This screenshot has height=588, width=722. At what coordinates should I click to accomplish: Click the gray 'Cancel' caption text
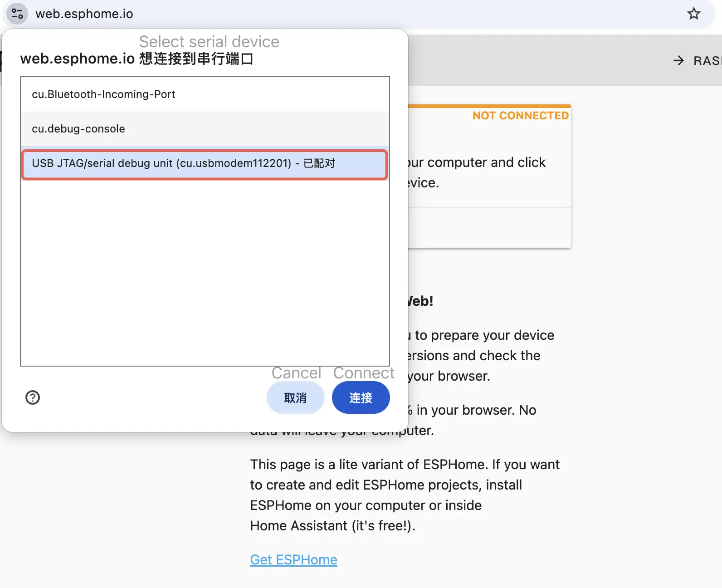(x=296, y=373)
